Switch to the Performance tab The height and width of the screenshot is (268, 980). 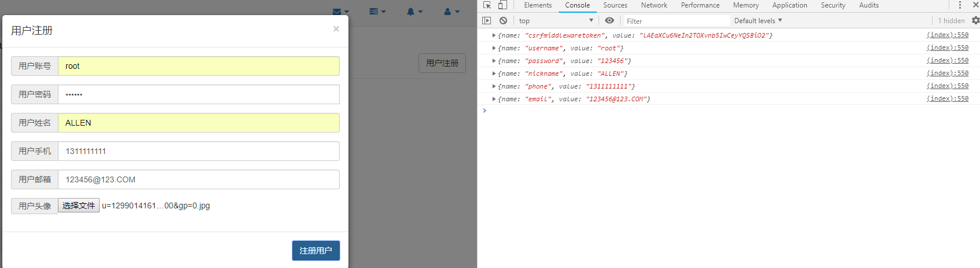(700, 5)
